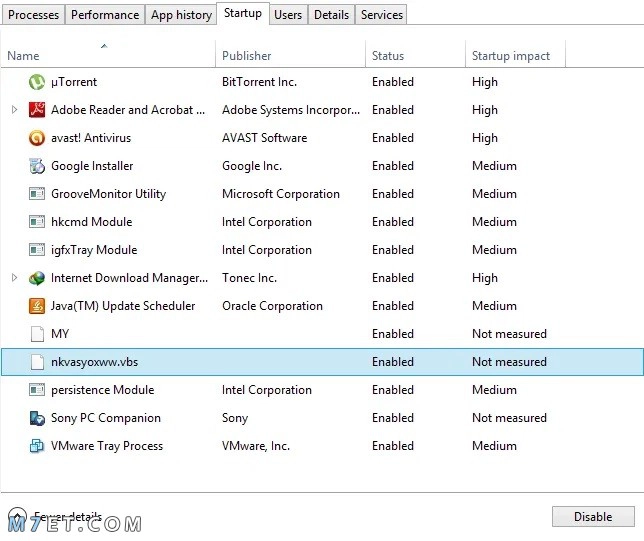
Task: Select the MY startup entry name
Action: pyautogui.click(x=60, y=334)
